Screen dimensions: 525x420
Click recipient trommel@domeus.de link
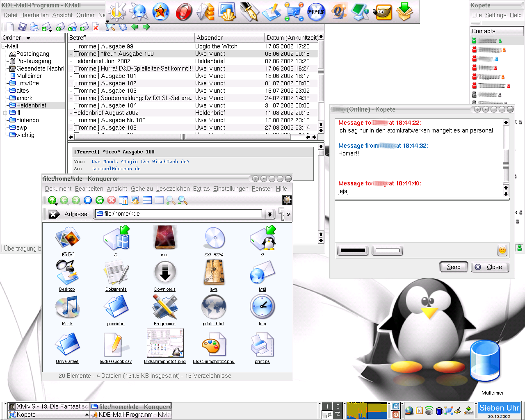click(x=116, y=169)
